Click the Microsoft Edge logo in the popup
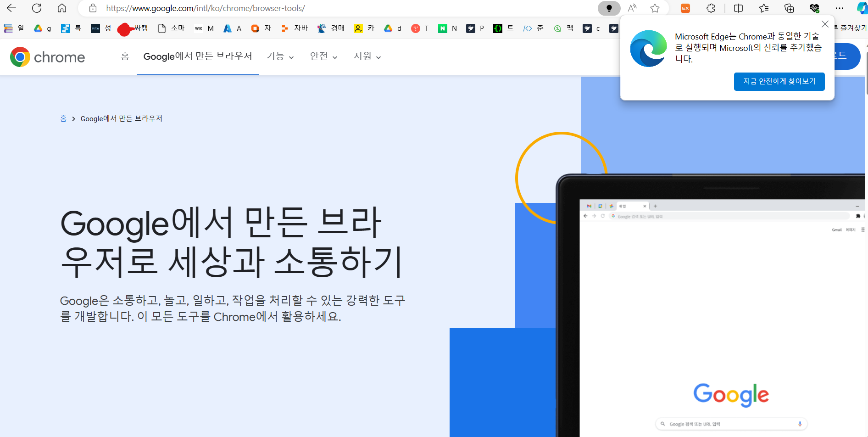The height and width of the screenshot is (437, 868). (648, 48)
